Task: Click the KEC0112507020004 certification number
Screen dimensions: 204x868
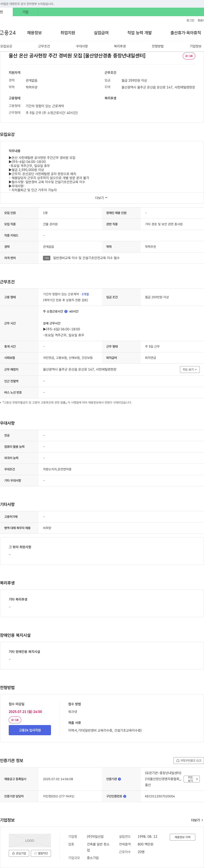Action: 160,796
